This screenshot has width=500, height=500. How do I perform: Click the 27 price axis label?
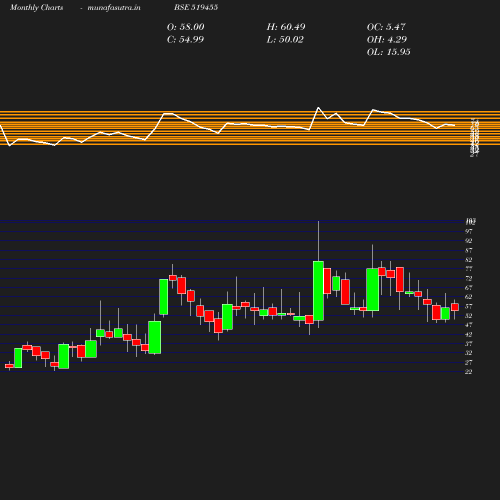pyautogui.click(x=469, y=362)
